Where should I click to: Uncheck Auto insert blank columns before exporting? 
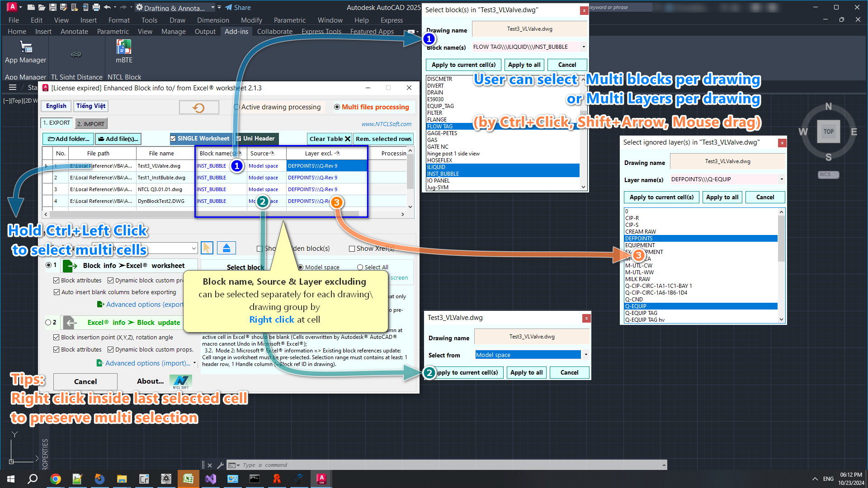[57, 292]
